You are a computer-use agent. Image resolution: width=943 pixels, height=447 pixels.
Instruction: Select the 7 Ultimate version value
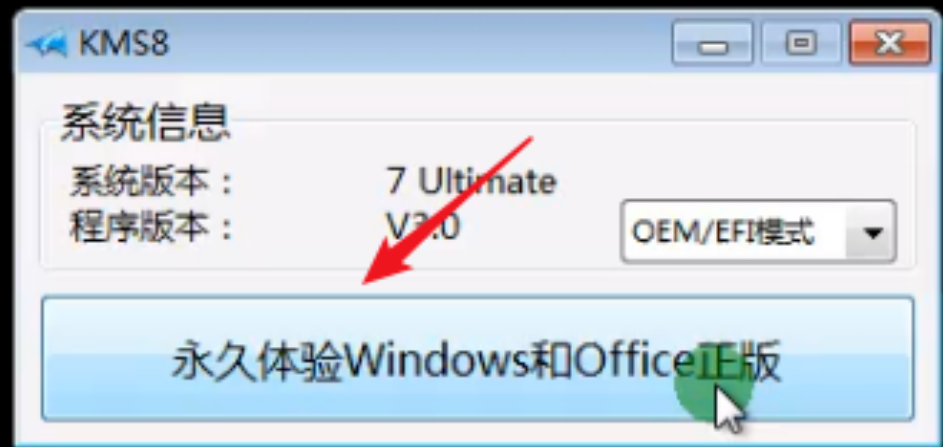pos(472,181)
